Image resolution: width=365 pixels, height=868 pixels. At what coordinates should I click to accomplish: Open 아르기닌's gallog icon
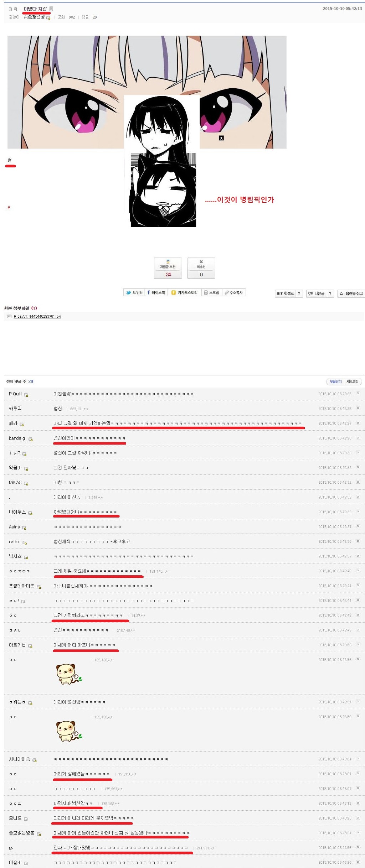(x=30, y=646)
